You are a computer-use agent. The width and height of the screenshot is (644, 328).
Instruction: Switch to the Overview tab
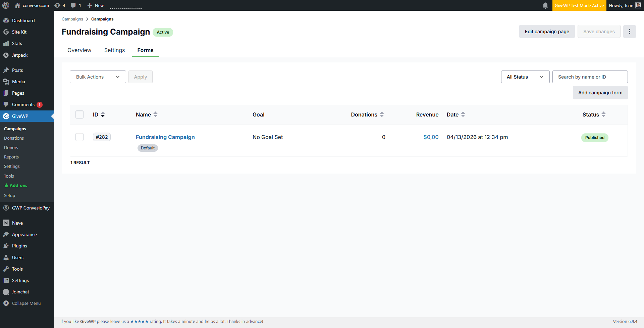coord(79,50)
